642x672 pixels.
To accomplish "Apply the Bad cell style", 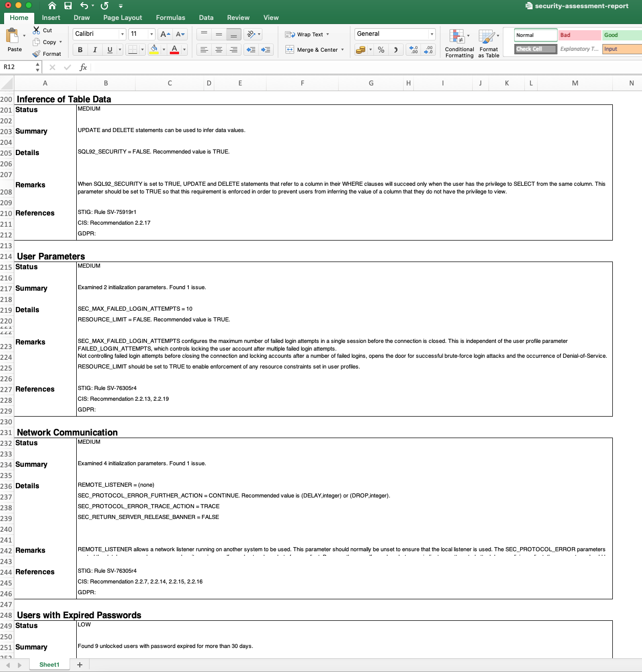I will click(x=579, y=35).
